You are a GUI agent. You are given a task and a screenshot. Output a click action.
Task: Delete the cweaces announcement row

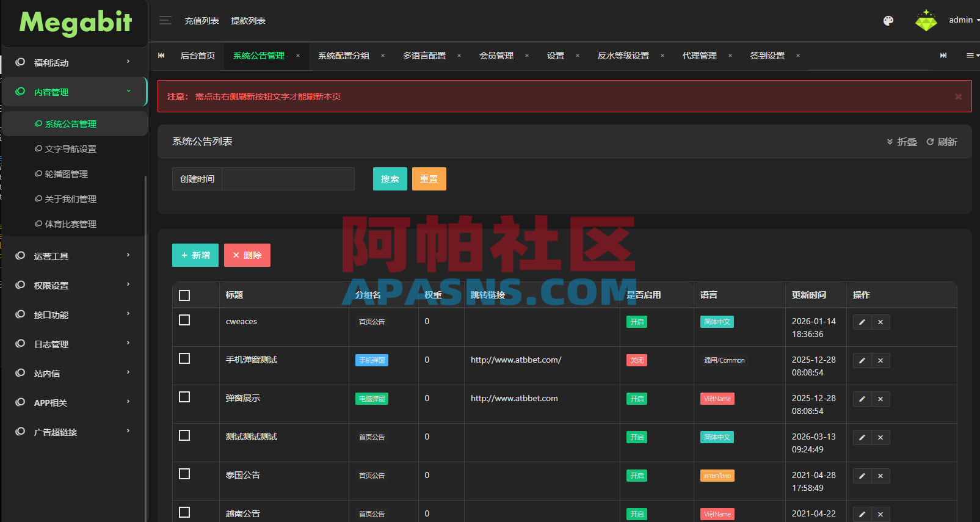[x=880, y=322]
